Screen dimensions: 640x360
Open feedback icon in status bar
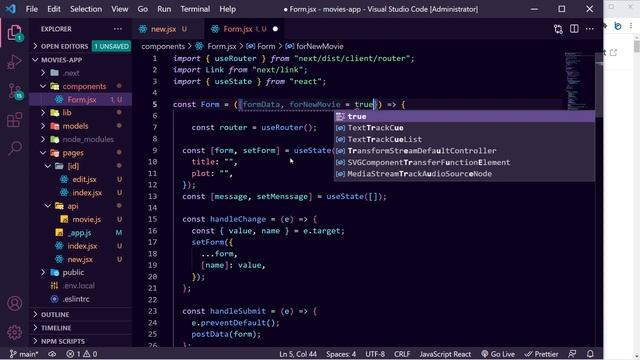point(572,354)
